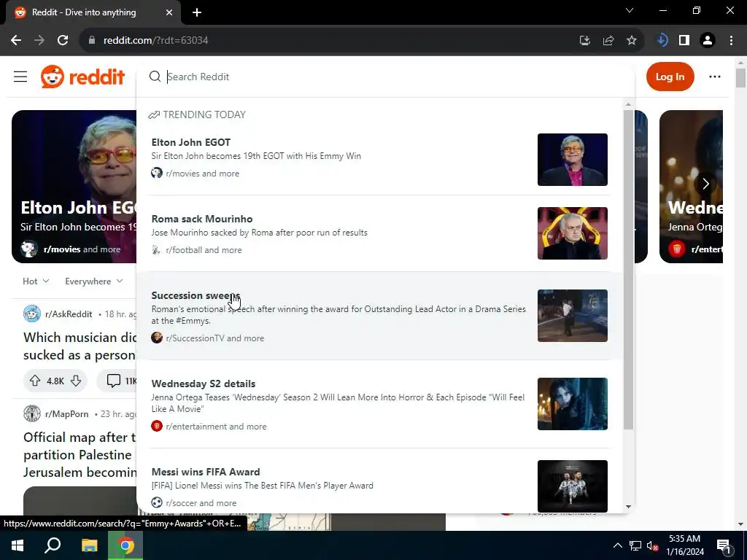Screen dimensions: 747x560
Task: Open Elton John EGOT trending result
Action: click(379, 158)
